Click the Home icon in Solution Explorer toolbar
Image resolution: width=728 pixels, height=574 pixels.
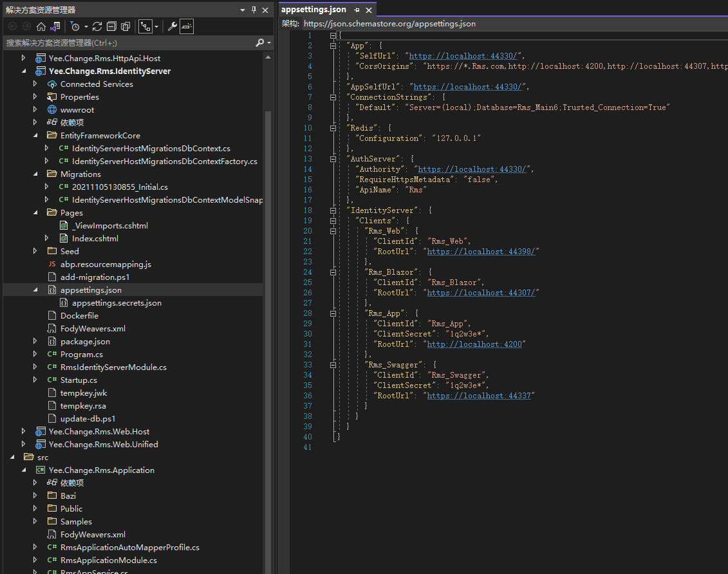pos(41,26)
